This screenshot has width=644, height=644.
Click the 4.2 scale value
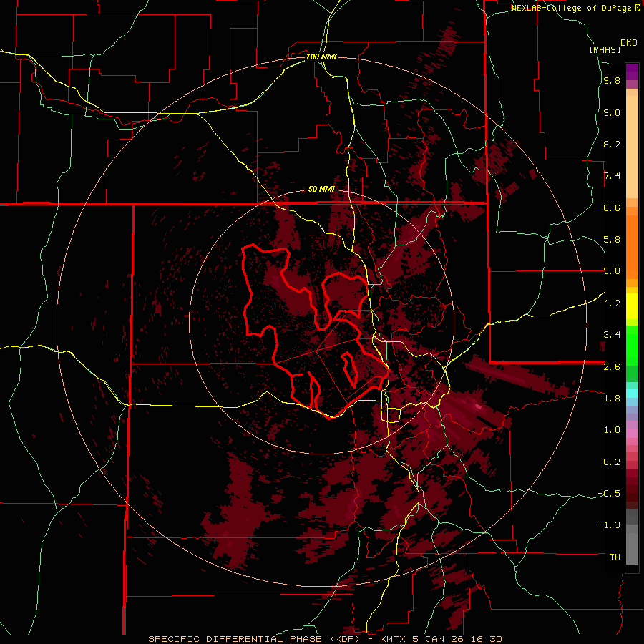point(612,303)
